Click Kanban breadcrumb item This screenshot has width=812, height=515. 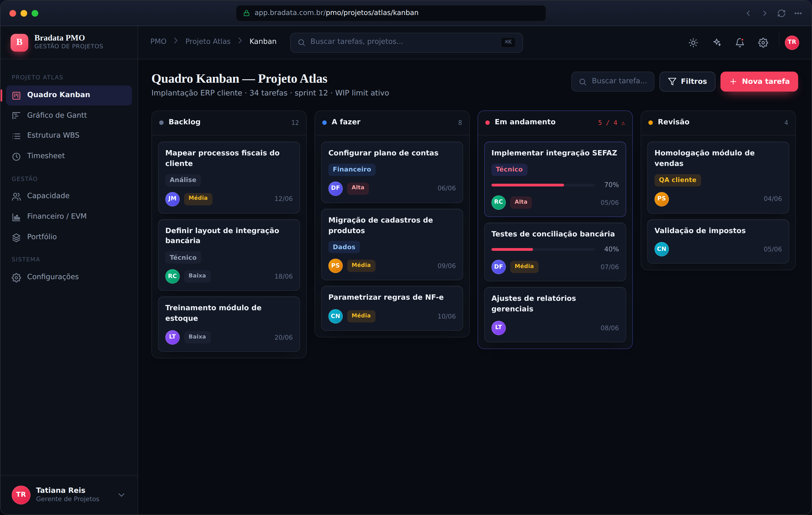click(263, 42)
